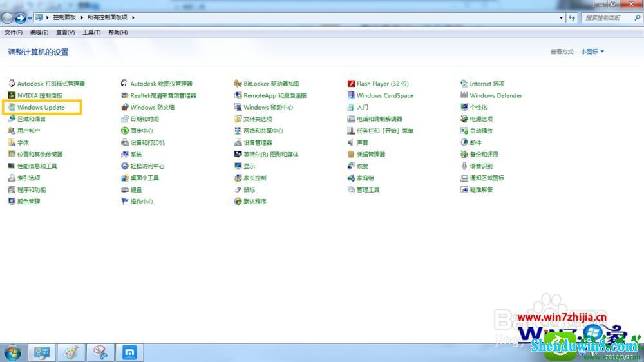Click the 操作中心 flag icon

click(x=124, y=202)
